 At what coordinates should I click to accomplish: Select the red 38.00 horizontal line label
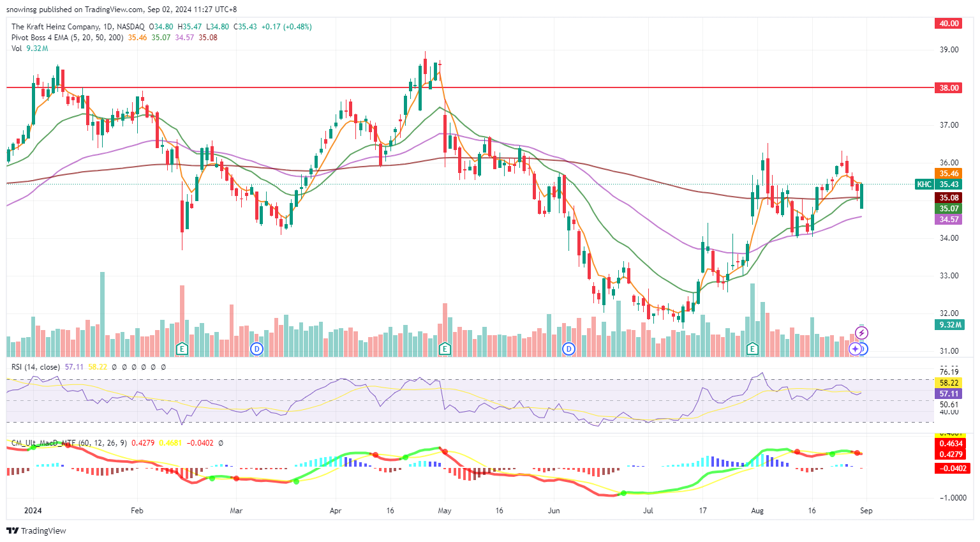tap(949, 87)
